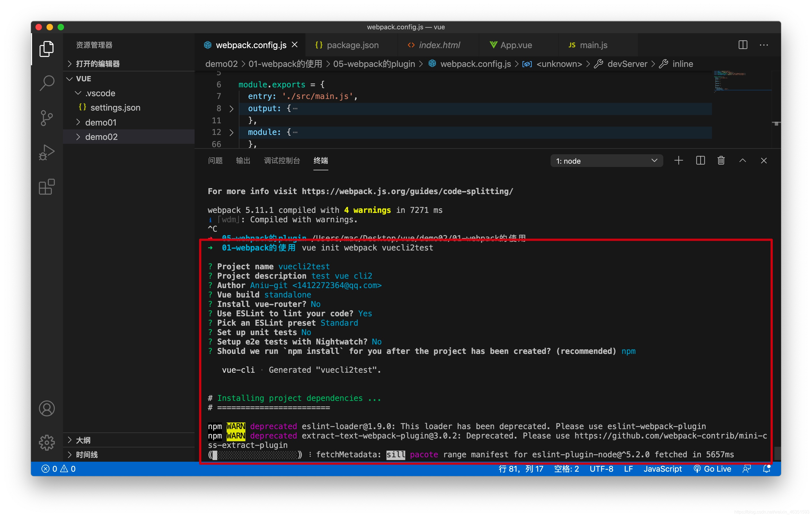Open the Source Control view

[x=46, y=118]
